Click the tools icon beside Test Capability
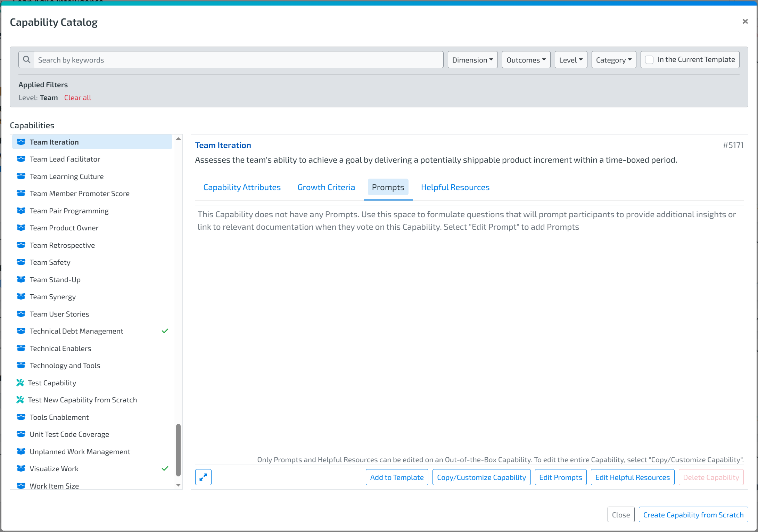758x532 pixels. pos(20,383)
